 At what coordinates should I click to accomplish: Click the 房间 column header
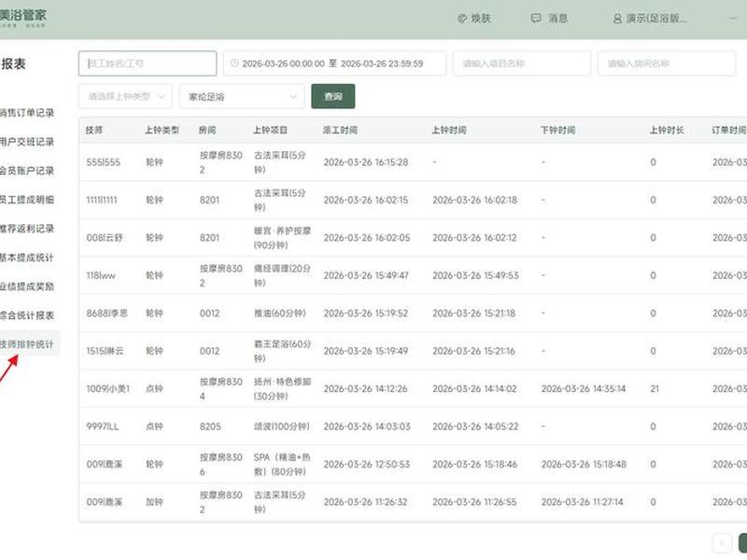[x=207, y=130]
